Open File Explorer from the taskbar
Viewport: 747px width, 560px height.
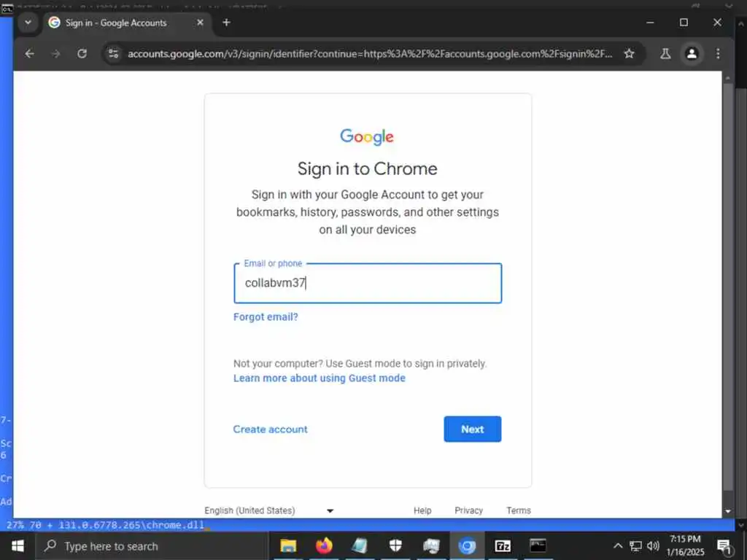point(288,545)
